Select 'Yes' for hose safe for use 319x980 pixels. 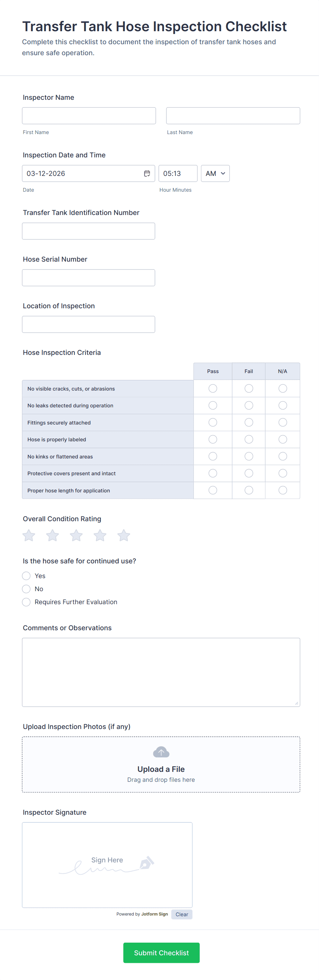point(26,576)
